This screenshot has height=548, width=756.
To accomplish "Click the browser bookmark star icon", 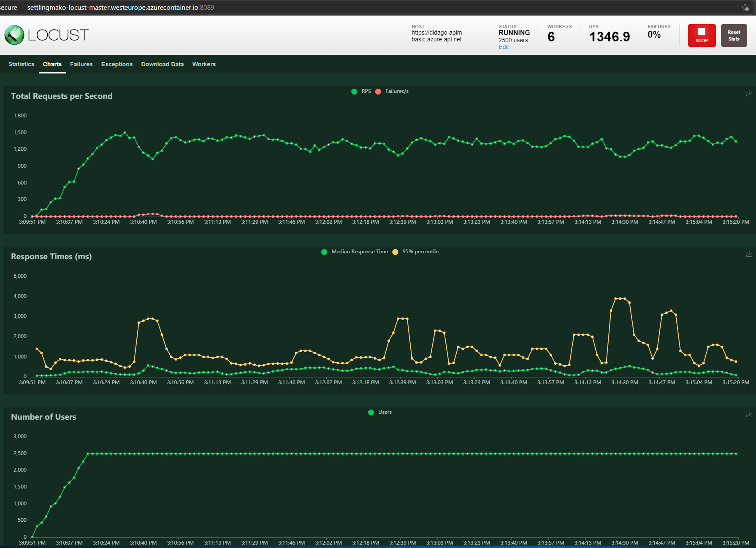I will coord(745,8).
